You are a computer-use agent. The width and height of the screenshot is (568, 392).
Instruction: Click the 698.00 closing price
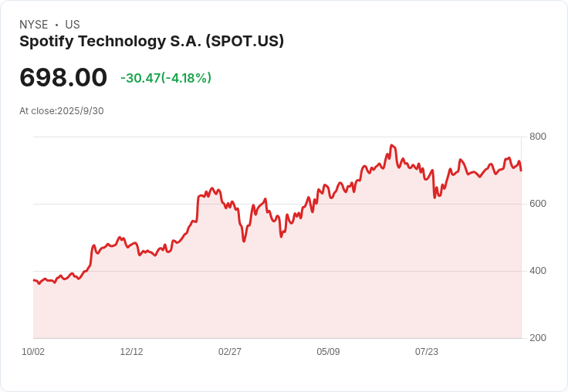pyautogui.click(x=63, y=78)
